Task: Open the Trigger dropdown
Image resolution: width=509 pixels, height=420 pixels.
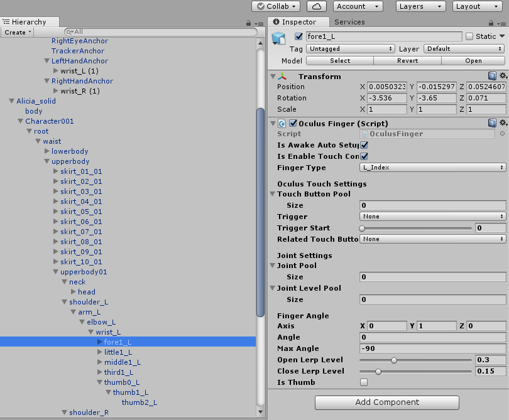Action: 433,217
